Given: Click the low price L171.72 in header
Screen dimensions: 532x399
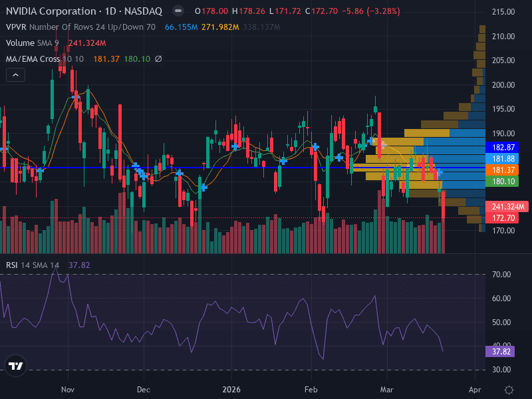Looking at the screenshot, I should tap(285, 11).
